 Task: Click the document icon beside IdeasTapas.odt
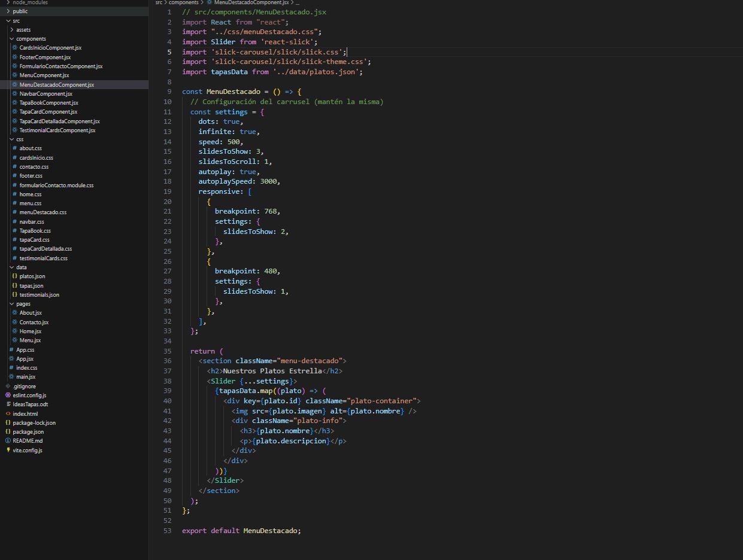click(8, 404)
